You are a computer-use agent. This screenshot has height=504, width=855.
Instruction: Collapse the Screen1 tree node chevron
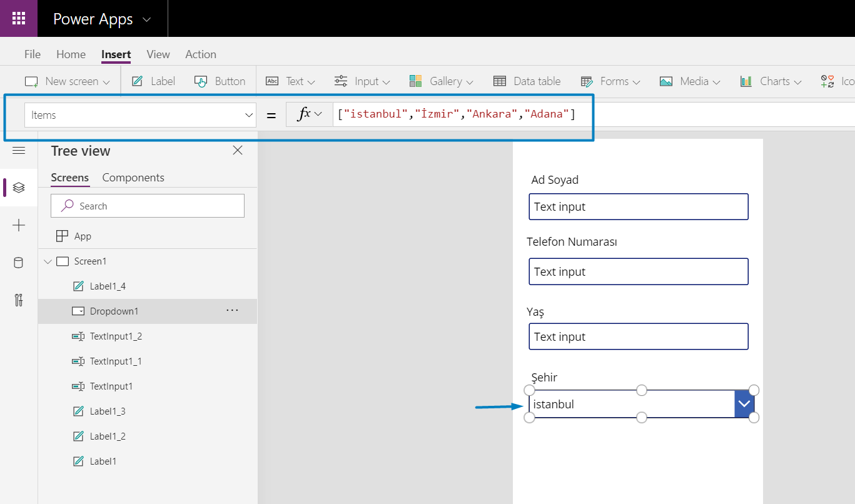(48, 261)
